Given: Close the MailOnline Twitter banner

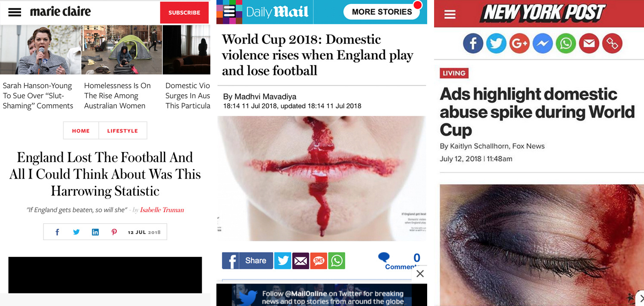Looking at the screenshot, I should click(420, 274).
